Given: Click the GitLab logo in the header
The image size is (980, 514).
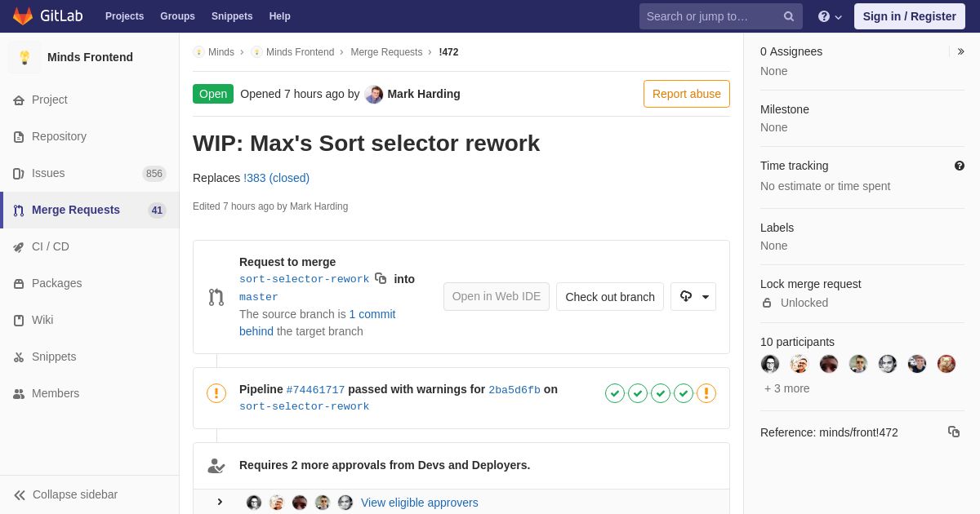Looking at the screenshot, I should point(47,16).
